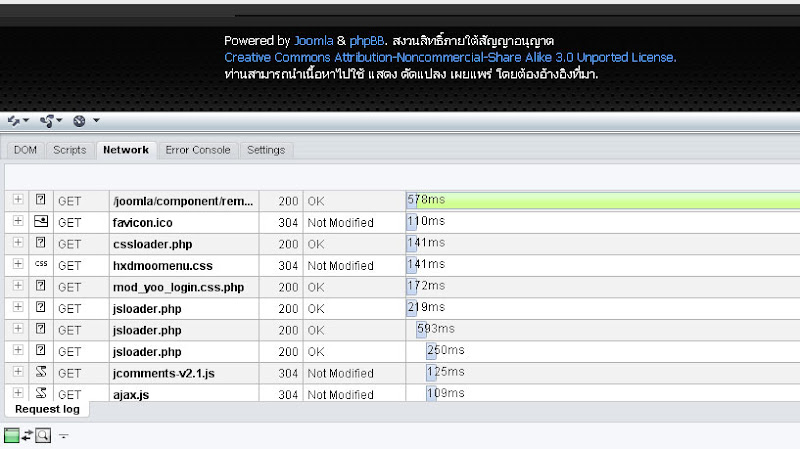The image size is (800, 449).
Task: Expand the ajax.js request row
Action: (x=18, y=393)
